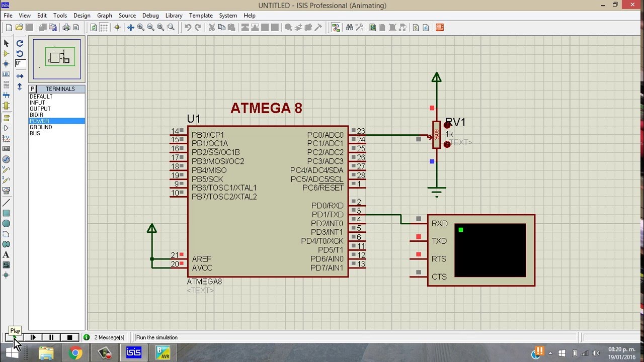Select DEFAULT terminal from list
This screenshot has width=644, height=362.
[57, 97]
